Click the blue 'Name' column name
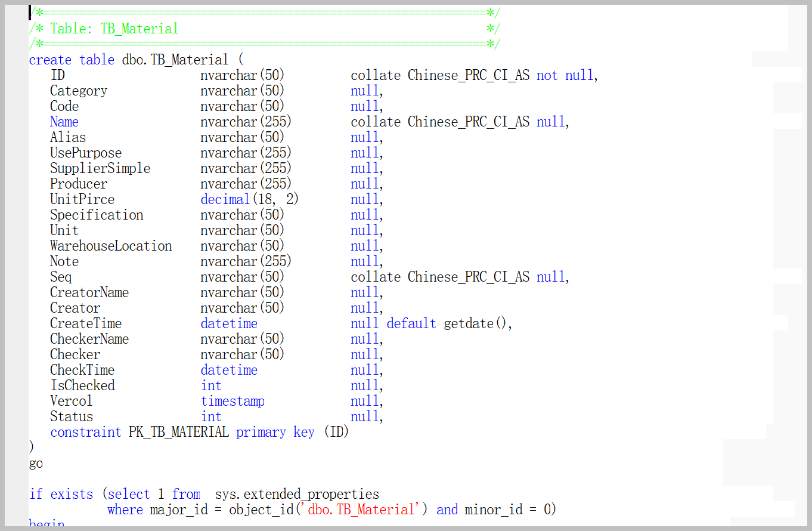This screenshot has height=531, width=812. pyautogui.click(x=64, y=122)
